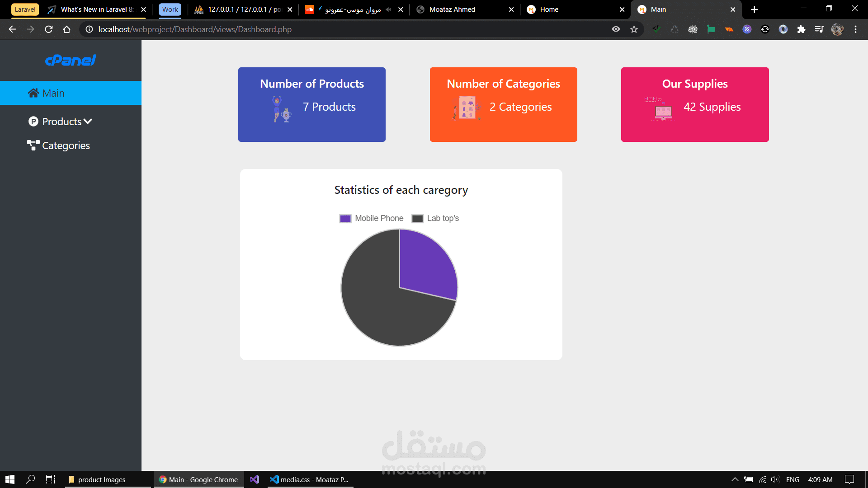Click the Work tab group label
The width and height of the screenshot is (868, 488).
click(170, 9)
